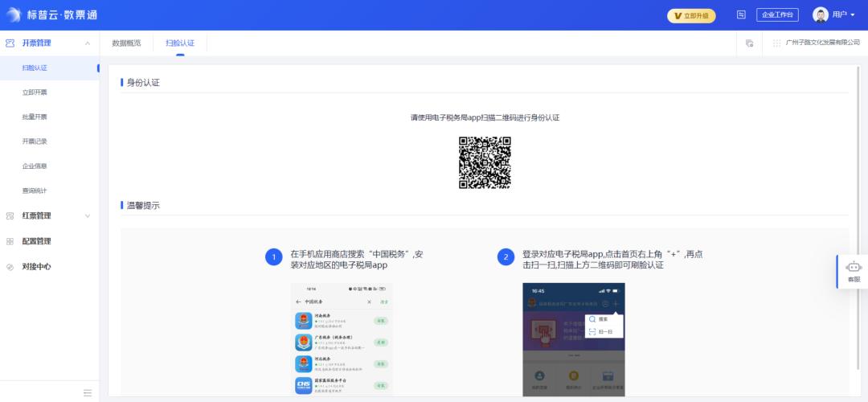
Task: Click the app store search screenshot thumbnail
Action: point(342,339)
